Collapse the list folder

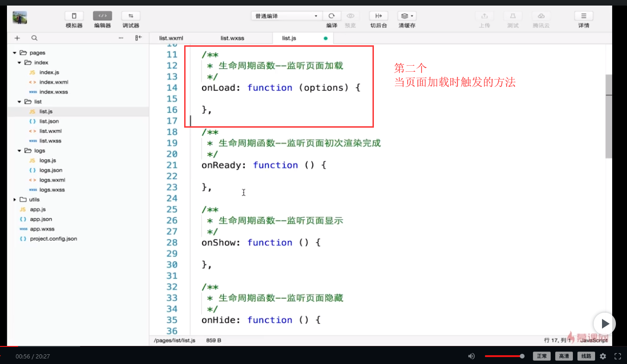pos(19,102)
